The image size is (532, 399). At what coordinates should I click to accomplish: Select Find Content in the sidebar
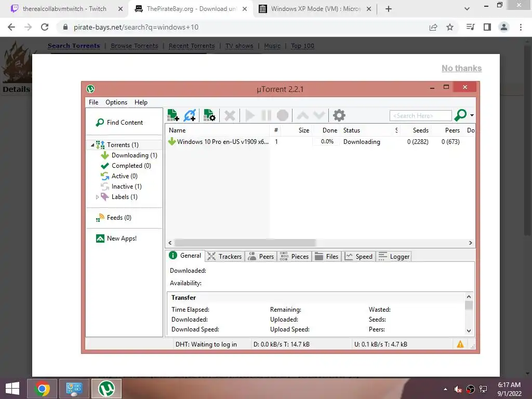[125, 123]
